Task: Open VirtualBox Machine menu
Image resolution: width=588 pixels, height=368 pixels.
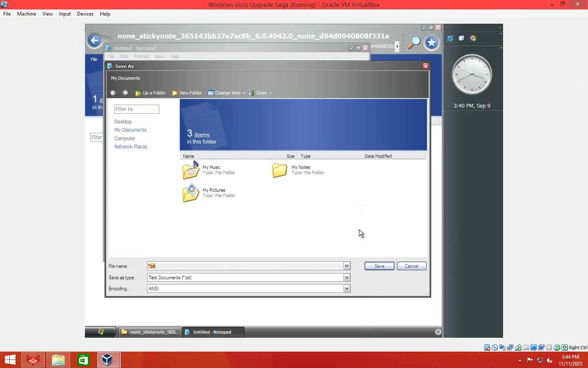Action: (x=27, y=14)
